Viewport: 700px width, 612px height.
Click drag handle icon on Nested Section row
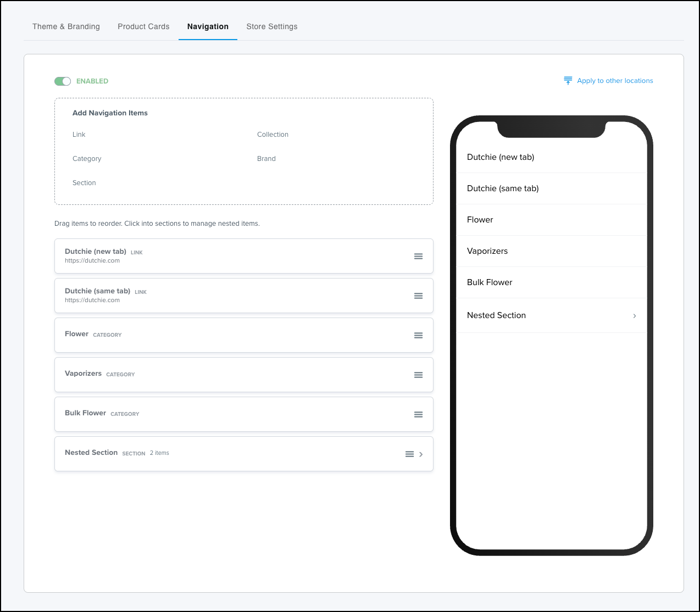pyautogui.click(x=409, y=454)
